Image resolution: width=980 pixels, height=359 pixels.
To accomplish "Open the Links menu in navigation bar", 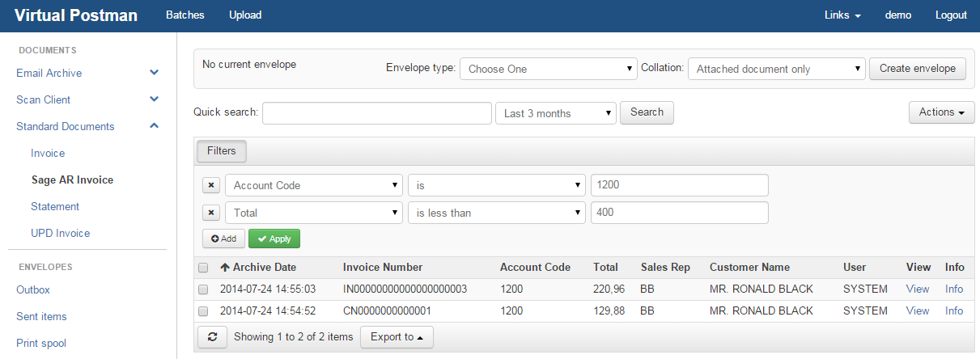I will coord(842,15).
